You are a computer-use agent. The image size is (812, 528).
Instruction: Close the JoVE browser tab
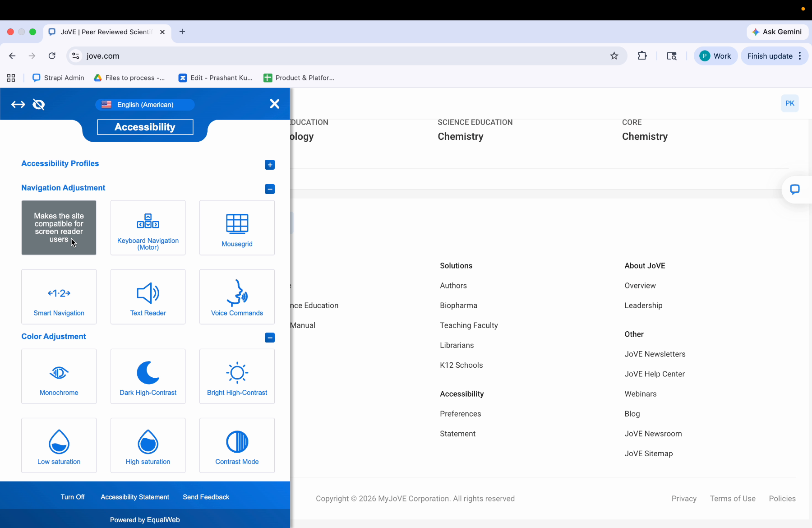pyautogui.click(x=162, y=32)
